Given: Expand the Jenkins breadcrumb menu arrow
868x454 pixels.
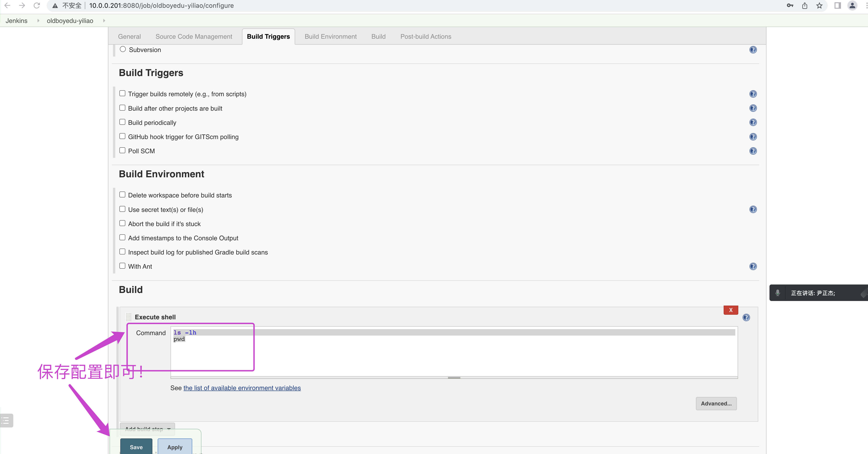Looking at the screenshot, I should click(38, 21).
